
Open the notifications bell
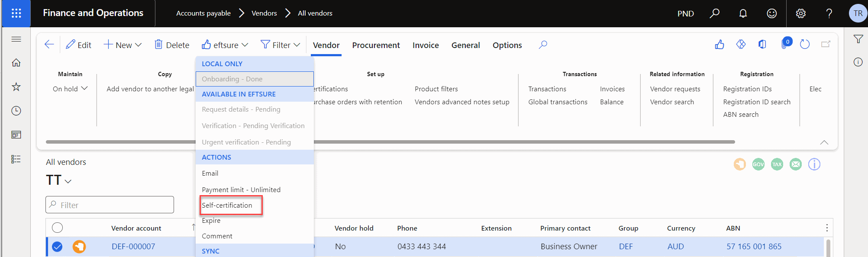click(x=743, y=13)
